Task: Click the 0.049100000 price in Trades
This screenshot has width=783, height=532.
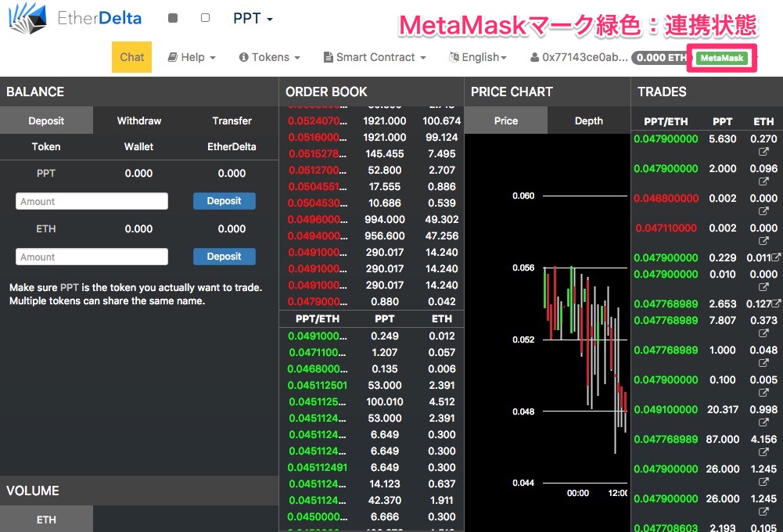Action: point(666,410)
